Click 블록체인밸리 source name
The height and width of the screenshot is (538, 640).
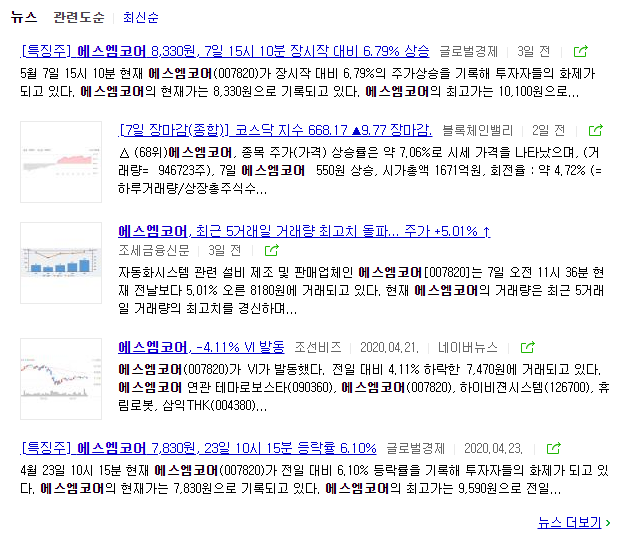pos(478,131)
